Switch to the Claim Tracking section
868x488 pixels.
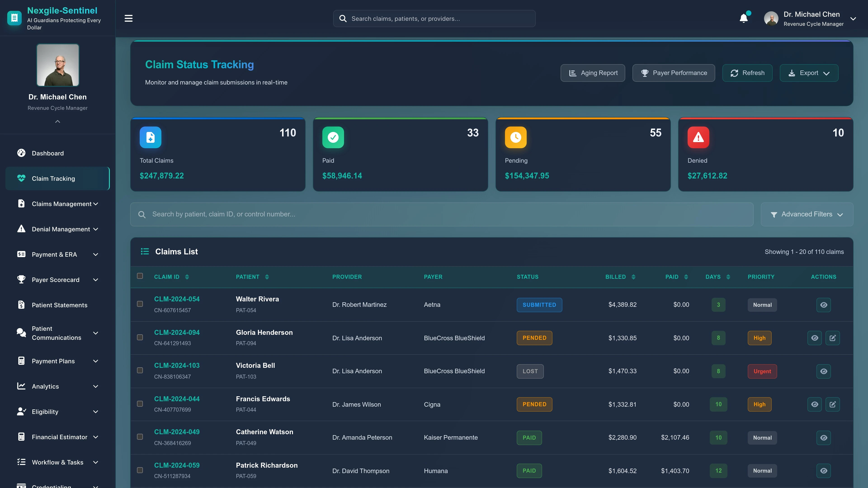(x=54, y=178)
